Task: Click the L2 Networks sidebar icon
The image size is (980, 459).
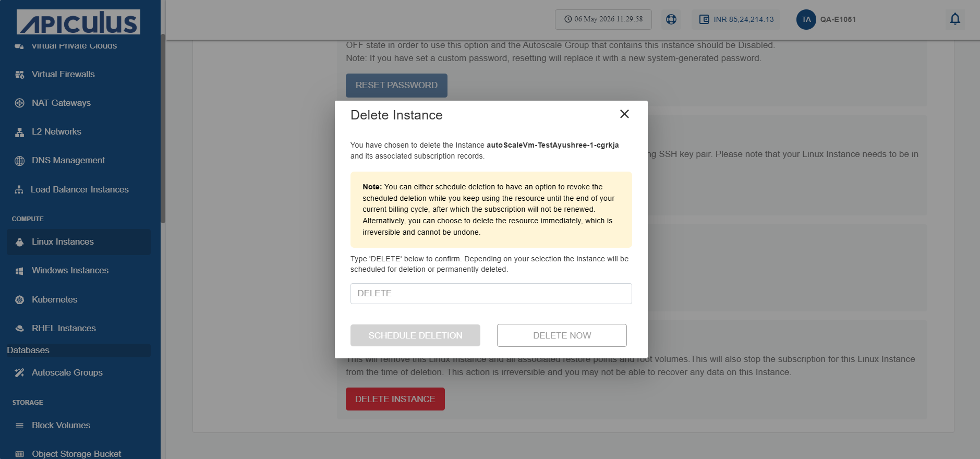Action: pos(20,132)
